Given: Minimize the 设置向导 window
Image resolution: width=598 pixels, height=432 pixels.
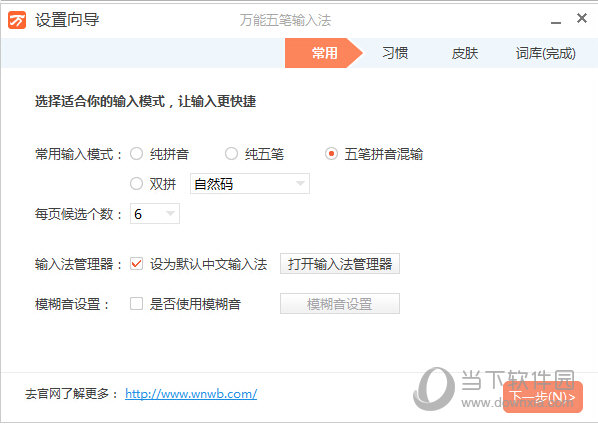Looking at the screenshot, I should click(x=556, y=22).
